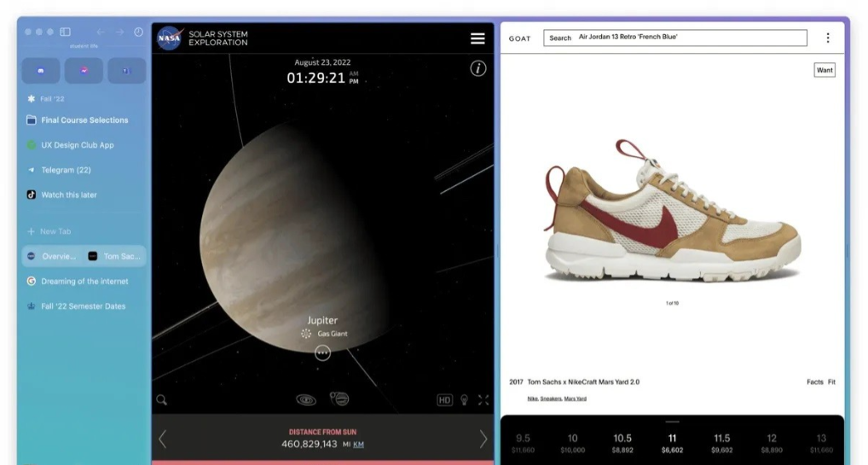This screenshot has width=868, height=465.
Task: Open the GOAT logo home link
Action: (519, 38)
